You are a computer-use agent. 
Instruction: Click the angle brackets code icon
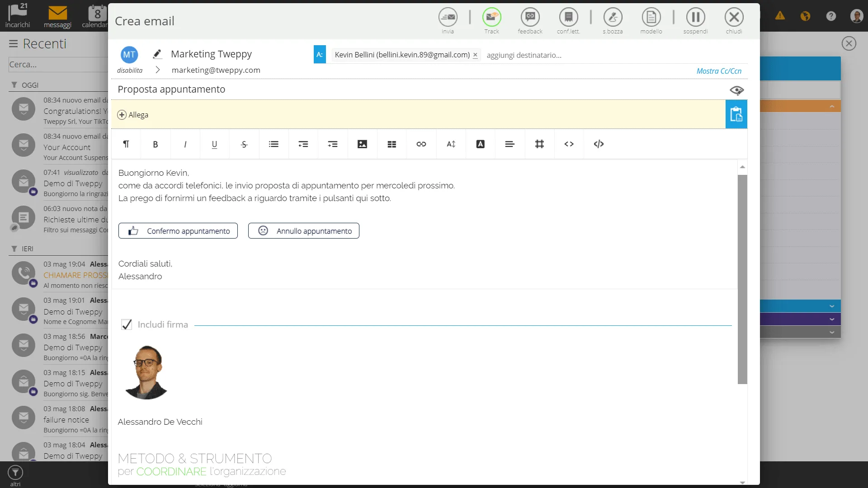tap(569, 144)
